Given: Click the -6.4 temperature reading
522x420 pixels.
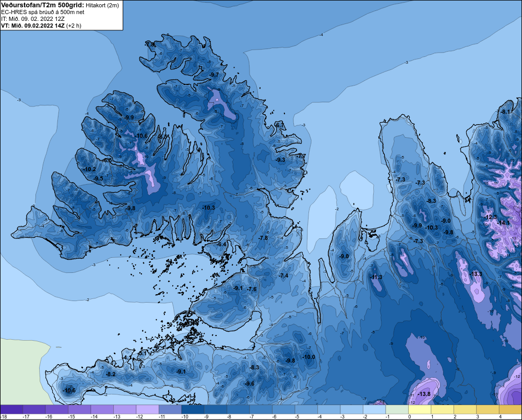Looking at the screenshot, I should pyautogui.click(x=221, y=244).
